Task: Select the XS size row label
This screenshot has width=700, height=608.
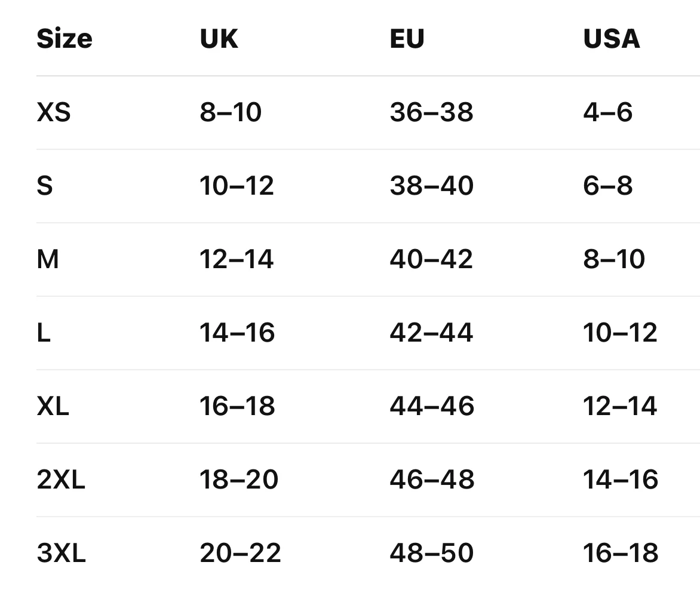Action: [54, 112]
